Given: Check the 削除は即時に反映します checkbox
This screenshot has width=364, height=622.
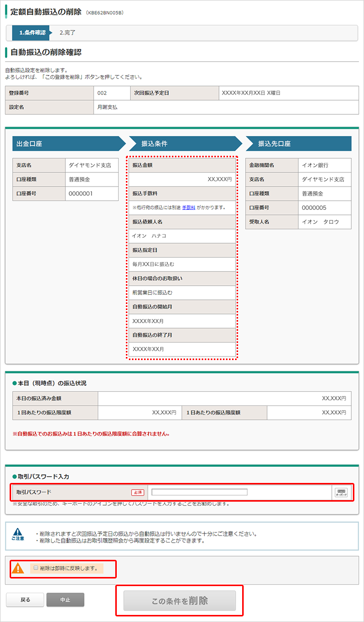Looking at the screenshot, I should point(35,568).
